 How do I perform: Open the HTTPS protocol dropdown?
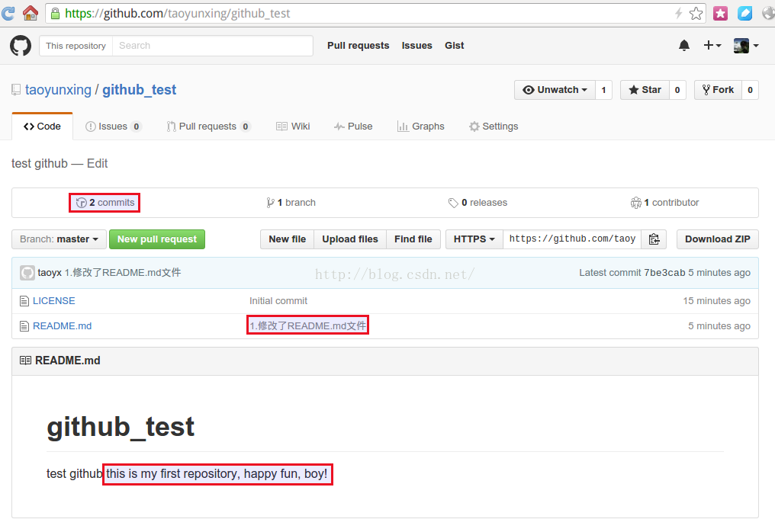pyautogui.click(x=474, y=239)
